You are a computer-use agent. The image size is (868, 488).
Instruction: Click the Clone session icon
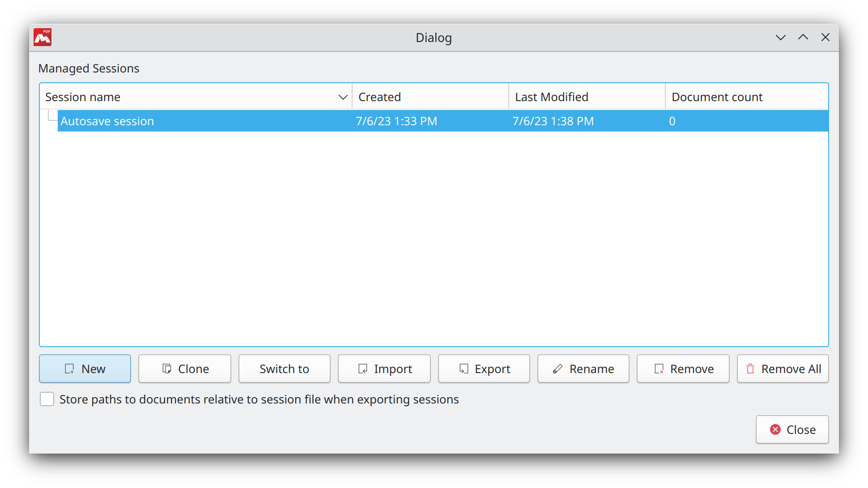tap(167, 369)
